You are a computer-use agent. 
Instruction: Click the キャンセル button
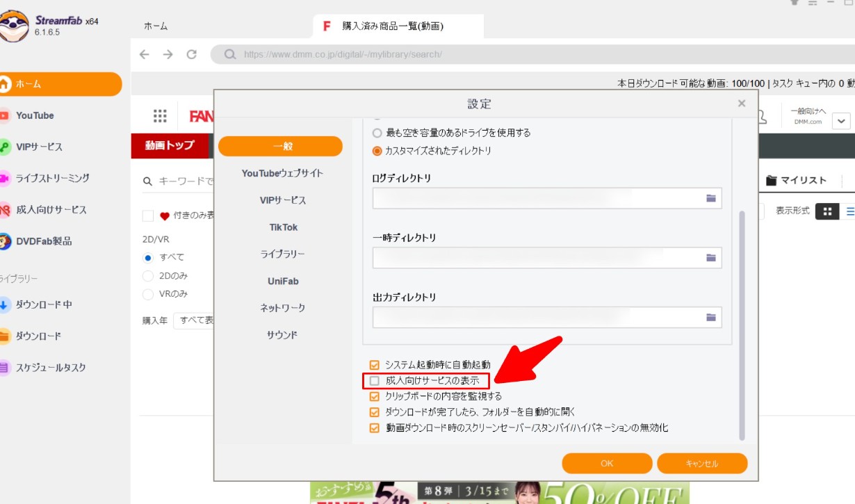(x=701, y=464)
